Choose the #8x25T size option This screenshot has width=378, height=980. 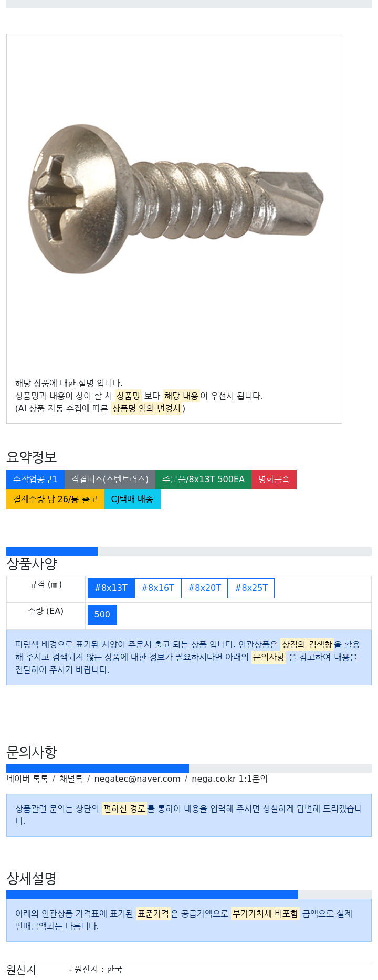[x=251, y=588]
